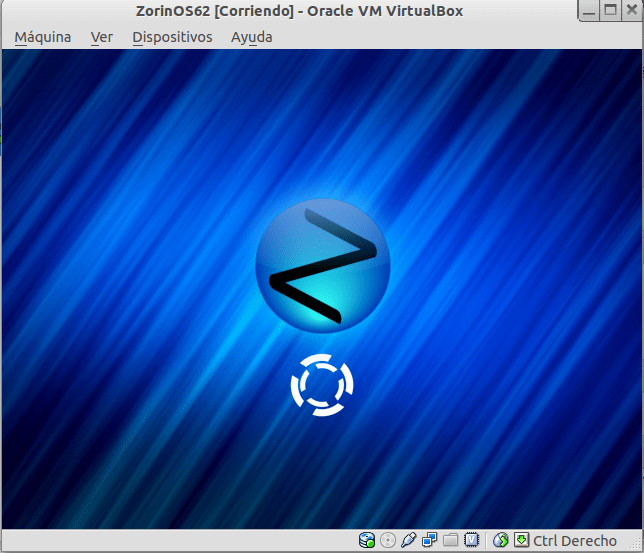Click the network adapters status icon
Image resolution: width=644 pixels, height=553 pixels.
[430, 541]
